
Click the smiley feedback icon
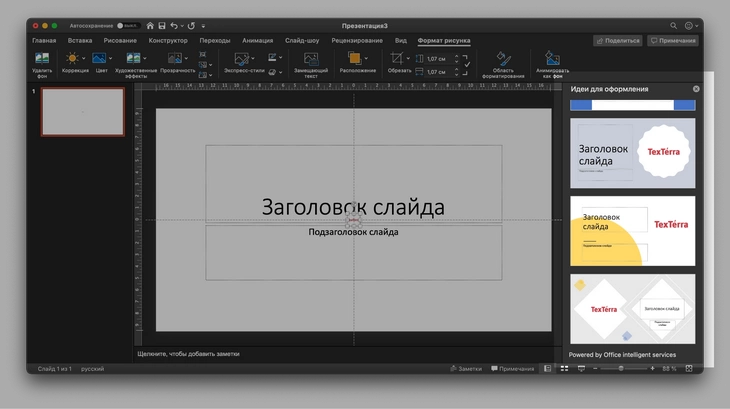689,26
